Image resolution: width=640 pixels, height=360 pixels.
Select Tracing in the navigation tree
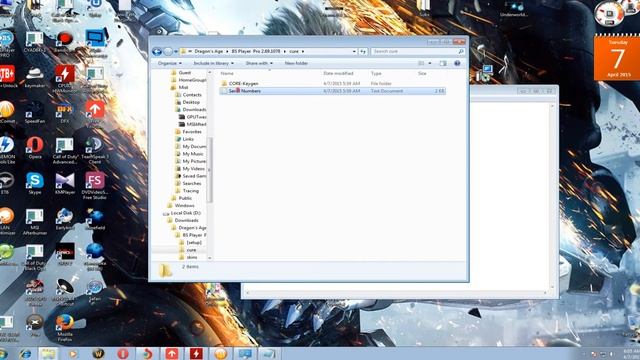coord(191,191)
